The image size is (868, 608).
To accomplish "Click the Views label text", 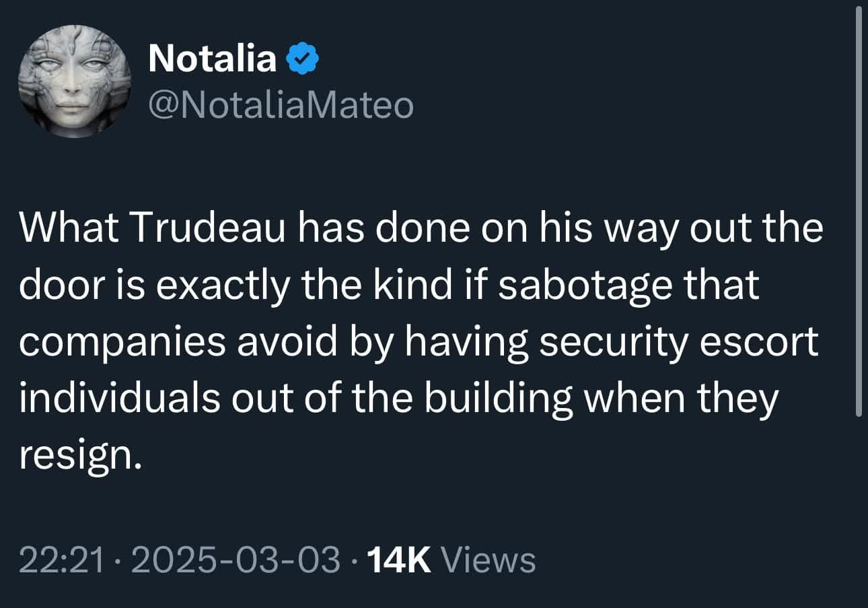I will tap(491, 560).
